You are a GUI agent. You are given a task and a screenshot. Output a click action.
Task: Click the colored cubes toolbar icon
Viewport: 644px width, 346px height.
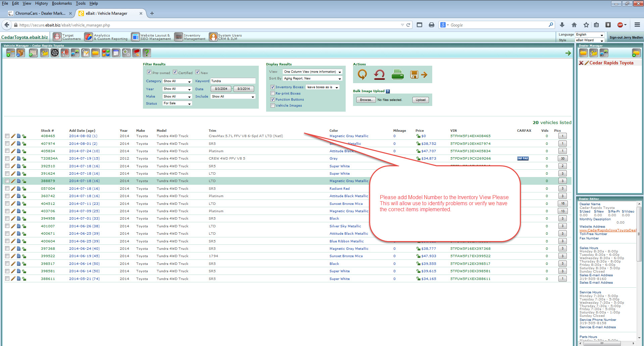[106, 53]
